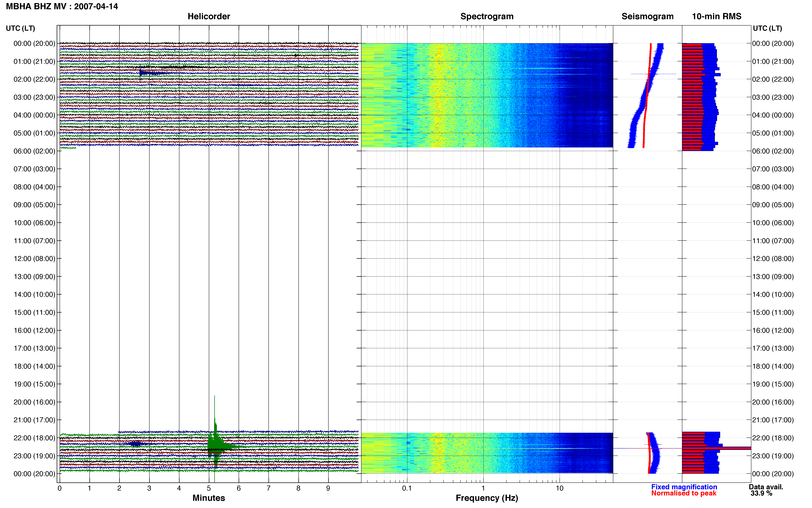Click '21:00 (17:00)' on the left time axis
This screenshot has height=508, width=812.
(x=34, y=420)
